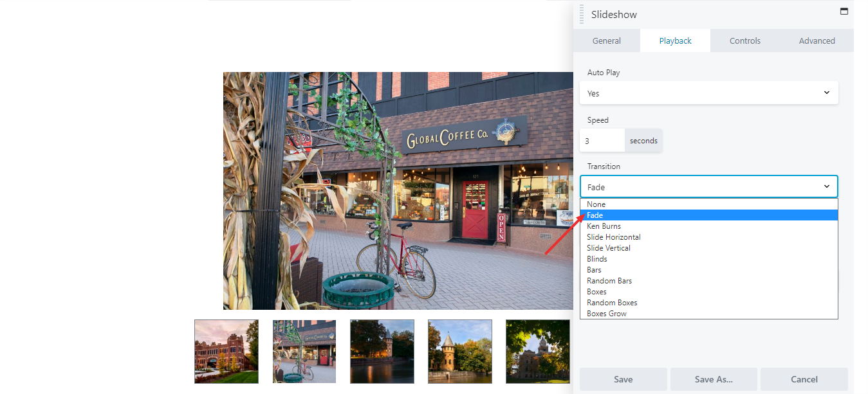Open the Playback tab
Image resolution: width=868 pixels, height=394 pixels.
[x=675, y=40]
